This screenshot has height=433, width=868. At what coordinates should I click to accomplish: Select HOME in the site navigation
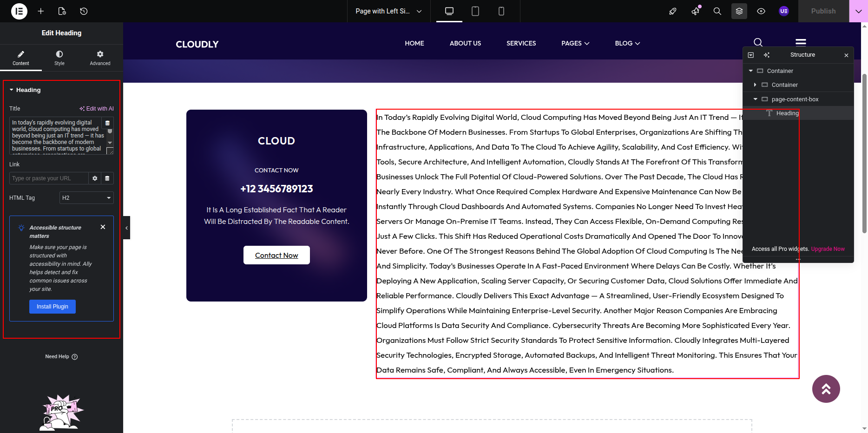pyautogui.click(x=414, y=43)
